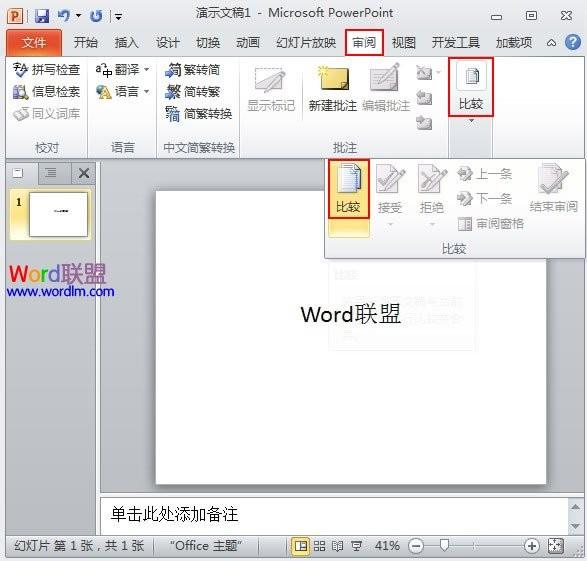This screenshot has width=587, height=561.
Task: Click the 同义词库 thesaurus button
Action: [x=46, y=114]
